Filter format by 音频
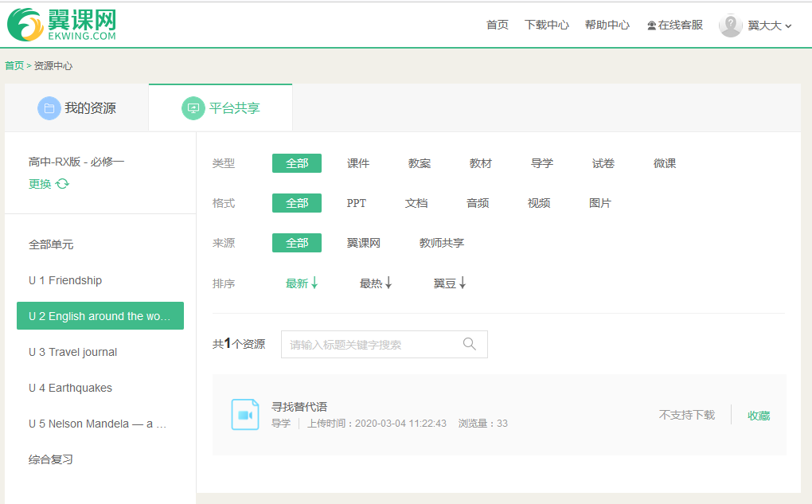Image resolution: width=812 pixels, height=504 pixels. [478, 203]
